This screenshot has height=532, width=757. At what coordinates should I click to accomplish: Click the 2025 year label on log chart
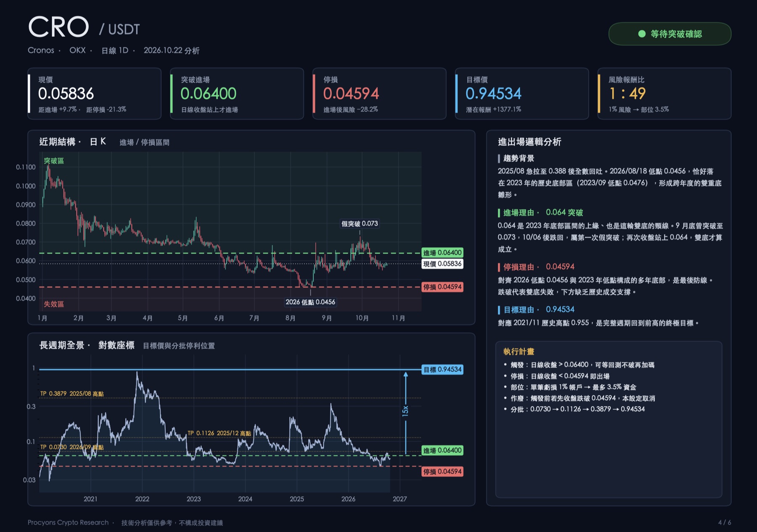[x=297, y=499]
